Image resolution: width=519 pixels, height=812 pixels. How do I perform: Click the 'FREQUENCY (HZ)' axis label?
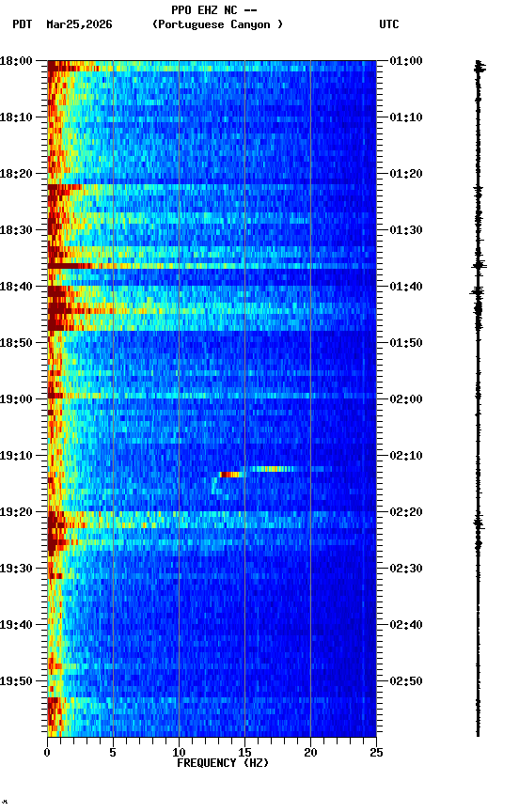click(223, 764)
